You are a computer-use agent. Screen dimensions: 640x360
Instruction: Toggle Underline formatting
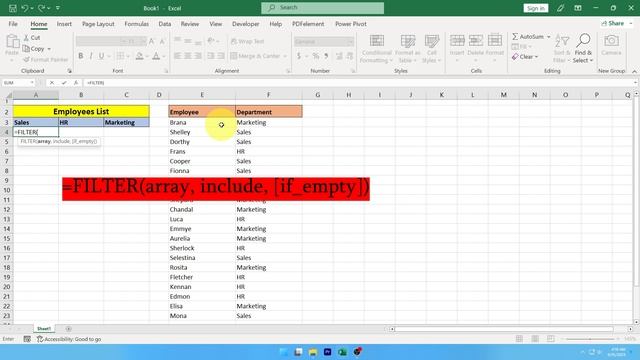tap(101, 56)
